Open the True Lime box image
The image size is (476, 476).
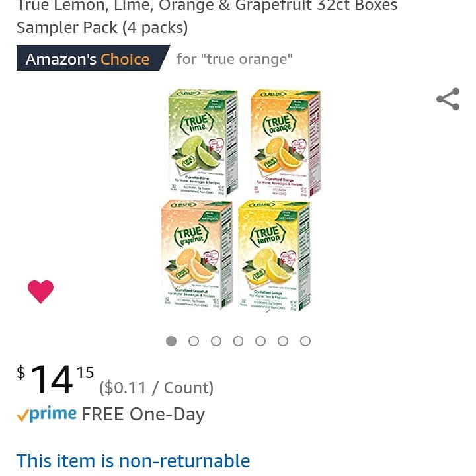pos(203,143)
